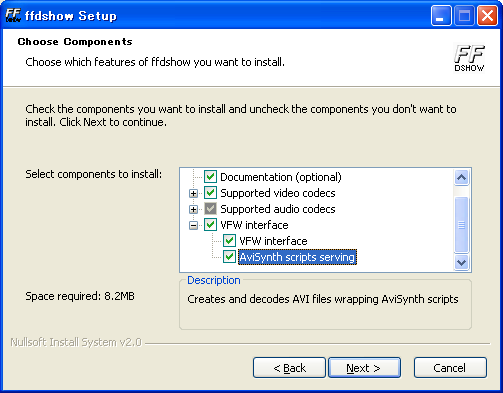Click the components list scroll down arrow
This screenshot has height=393, width=503.
coord(462,263)
